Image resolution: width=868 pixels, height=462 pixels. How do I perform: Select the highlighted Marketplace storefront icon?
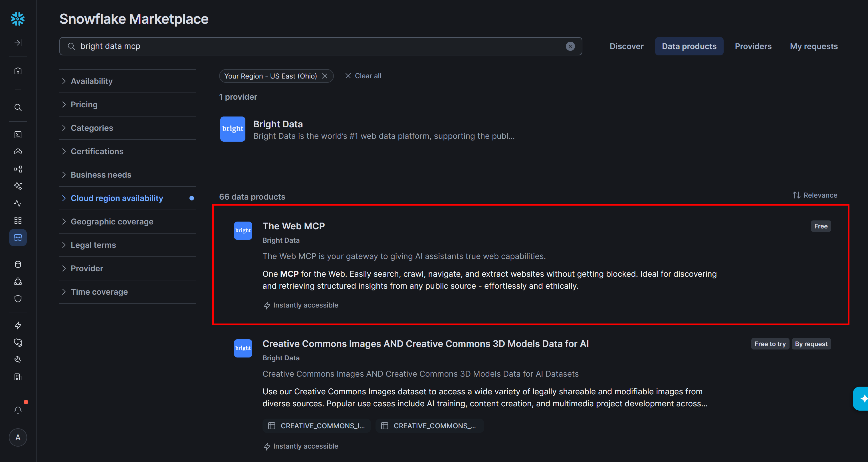(x=18, y=238)
